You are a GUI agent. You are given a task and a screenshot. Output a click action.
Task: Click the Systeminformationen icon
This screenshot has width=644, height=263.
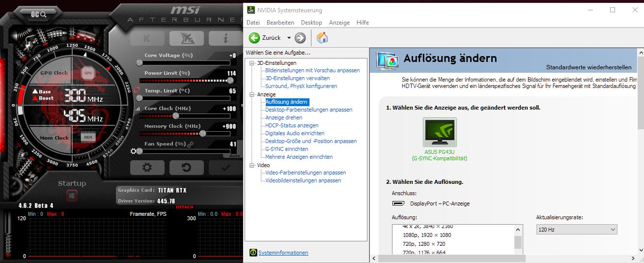(x=253, y=252)
